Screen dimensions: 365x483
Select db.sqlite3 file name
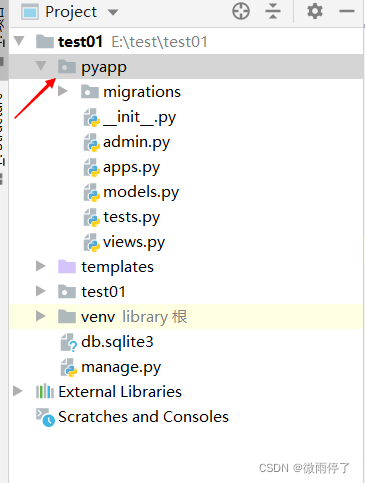117,342
